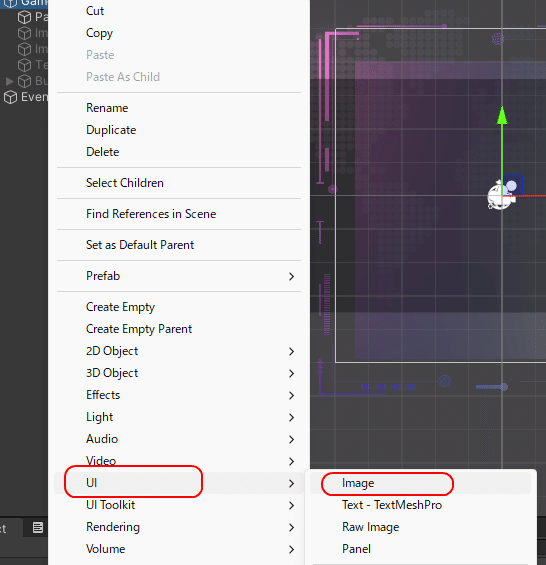Screen dimensions: 546x565
Task: Click the blue move-gizmo plane handle
Action: click(x=513, y=185)
